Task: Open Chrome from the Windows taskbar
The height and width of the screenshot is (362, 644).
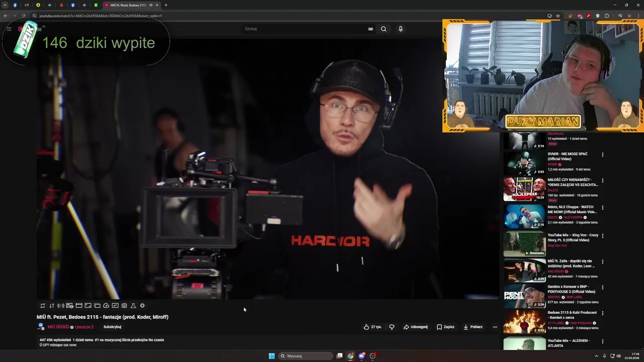Action: pos(350,356)
